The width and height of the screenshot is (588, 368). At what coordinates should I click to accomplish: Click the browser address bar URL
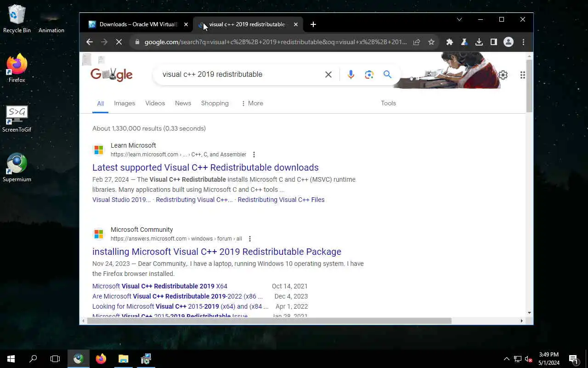(276, 42)
